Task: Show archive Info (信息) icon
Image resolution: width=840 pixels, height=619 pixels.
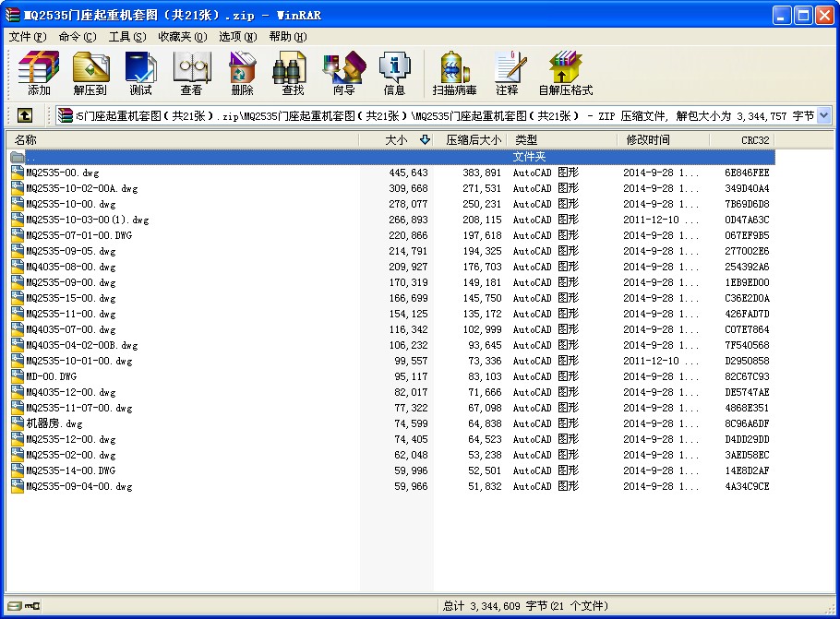Action: click(394, 73)
